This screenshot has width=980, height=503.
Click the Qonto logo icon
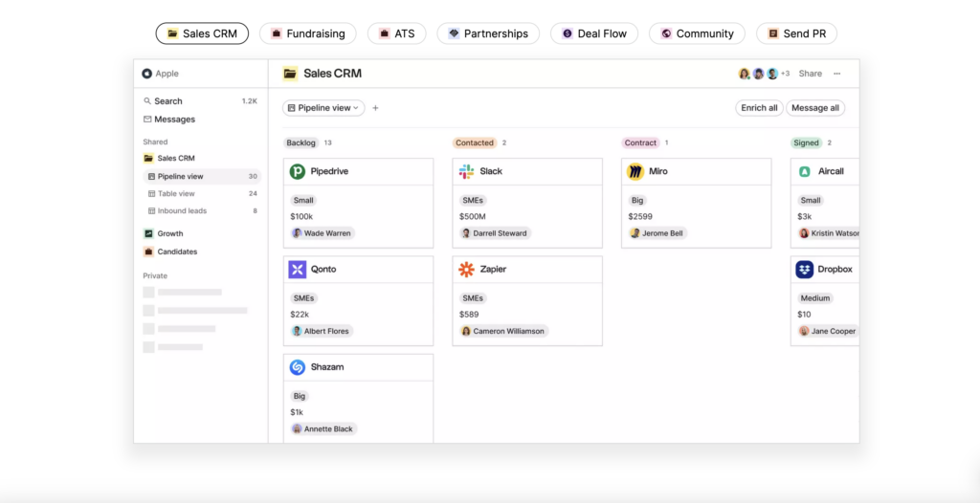click(298, 270)
